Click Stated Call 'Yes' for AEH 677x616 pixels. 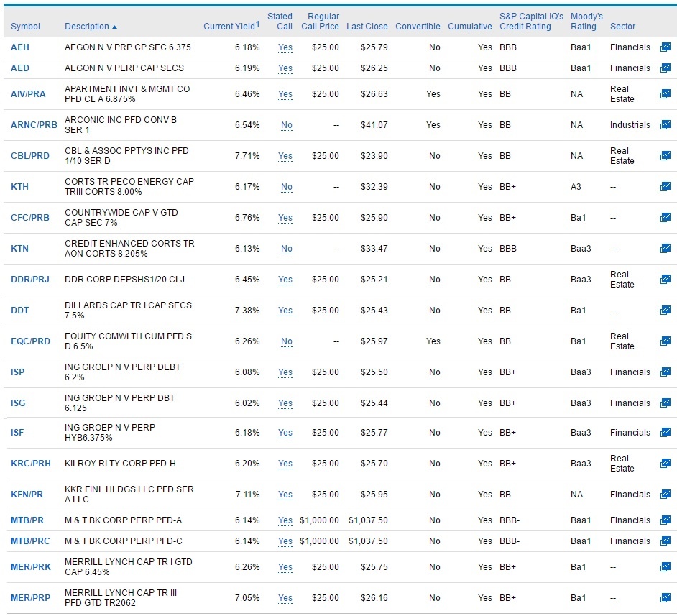click(x=285, y=47)
